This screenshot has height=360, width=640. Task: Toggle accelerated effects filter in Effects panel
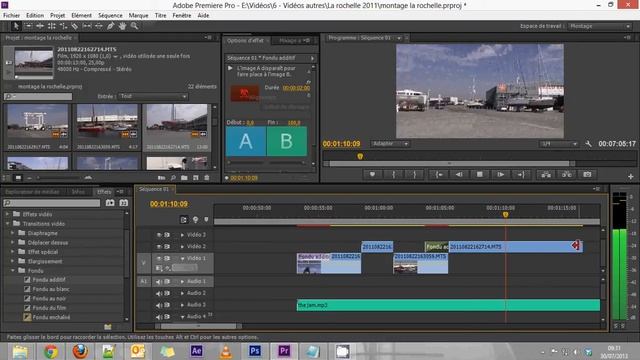coord(110,203)
